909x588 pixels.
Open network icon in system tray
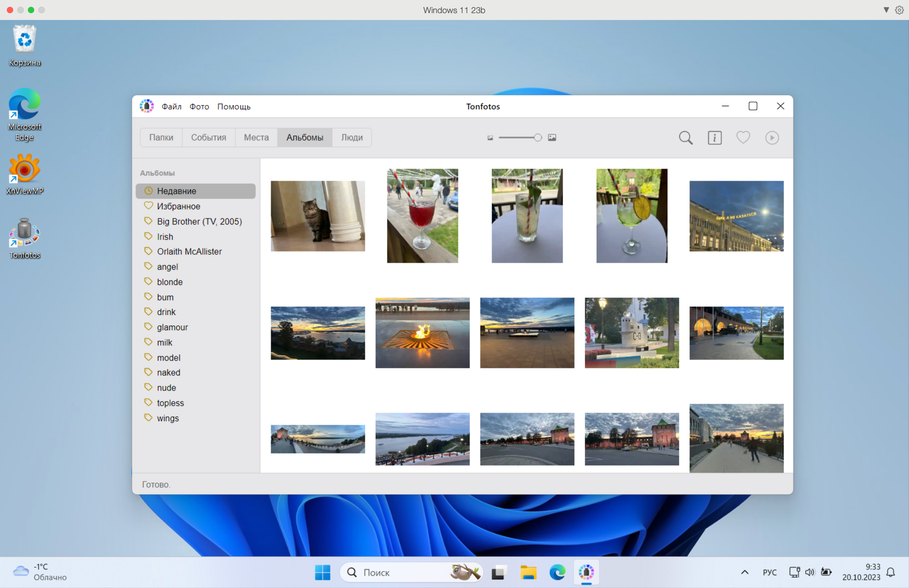tap(794, 572)
